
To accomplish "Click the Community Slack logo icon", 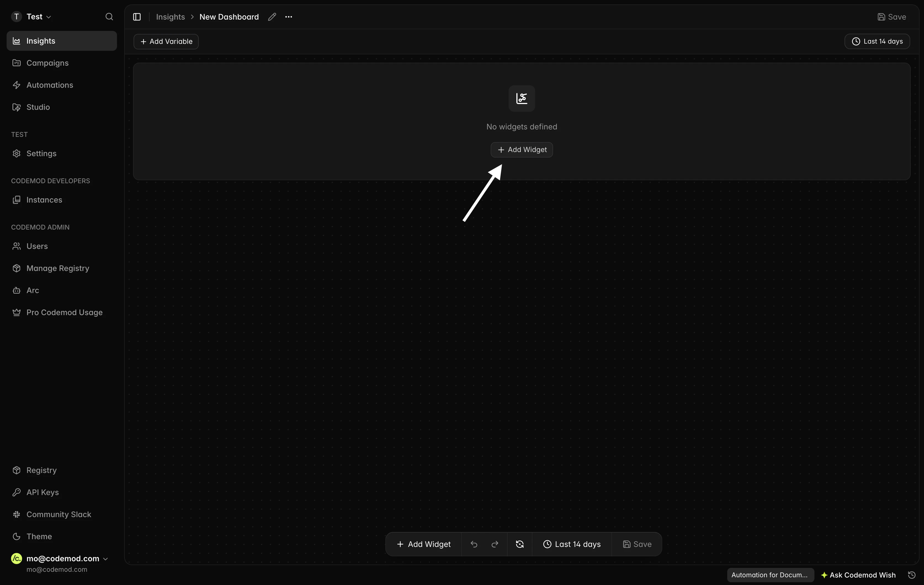I will (x=17, y=514).
